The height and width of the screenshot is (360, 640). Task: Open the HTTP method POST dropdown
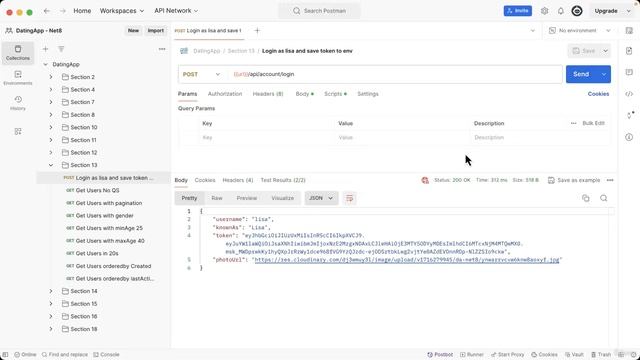click(x=201, y=74)
